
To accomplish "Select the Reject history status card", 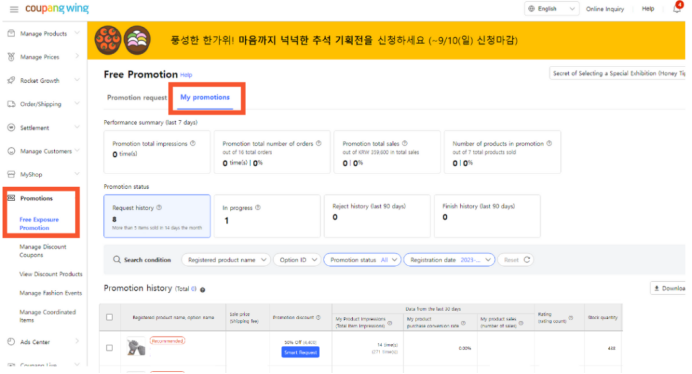I will pos(377,216).
